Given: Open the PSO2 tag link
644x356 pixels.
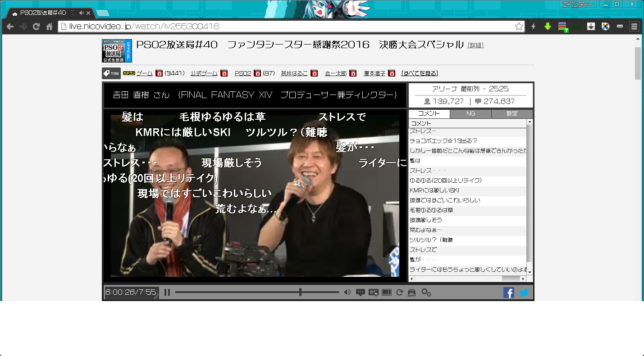Looking at the screenshot, I should 243,73.
